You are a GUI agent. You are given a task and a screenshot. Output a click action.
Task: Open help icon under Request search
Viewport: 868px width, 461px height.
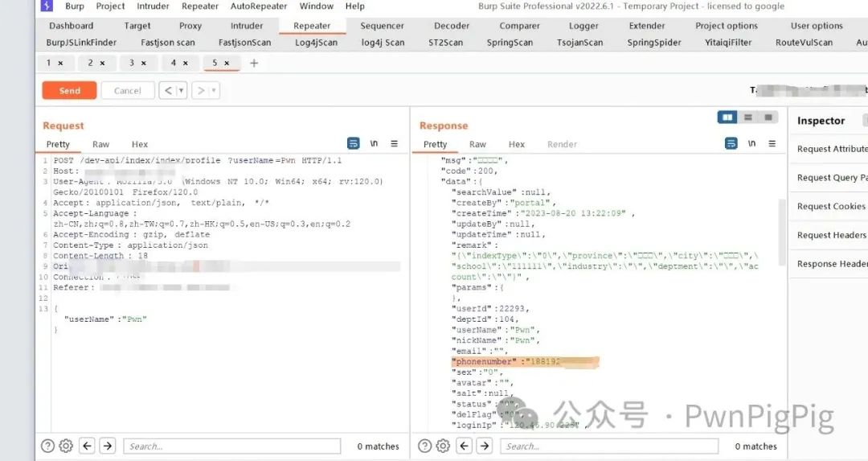(47, 446)
